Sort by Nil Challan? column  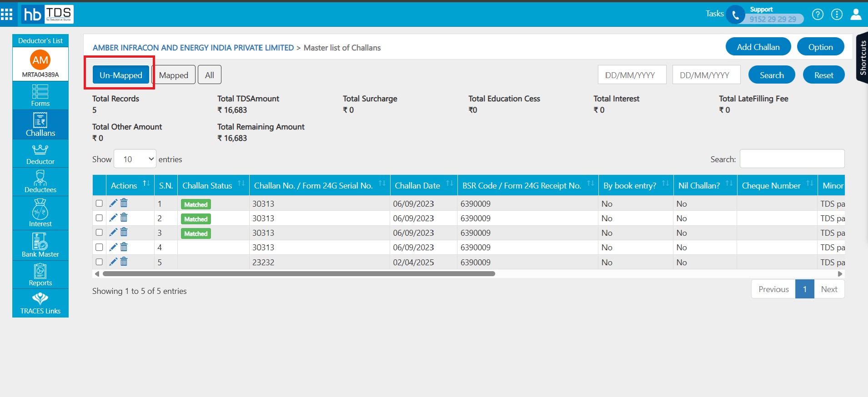point(705,185)
